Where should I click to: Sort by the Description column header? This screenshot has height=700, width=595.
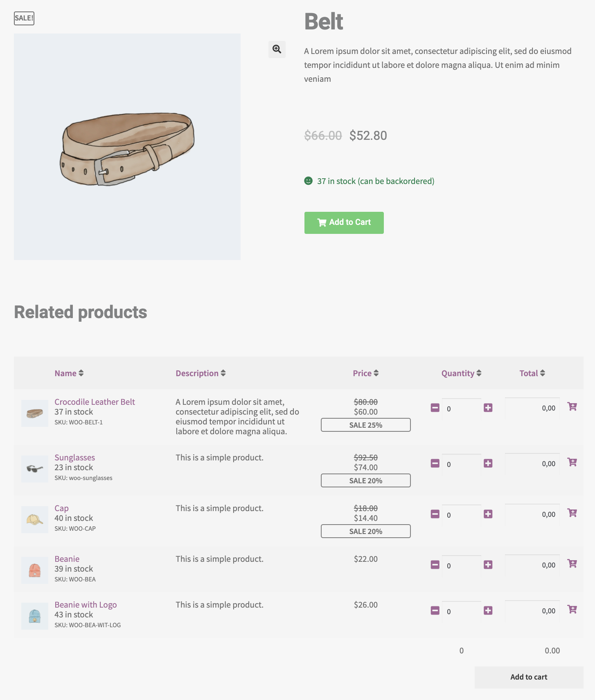[x=201, y=373]
